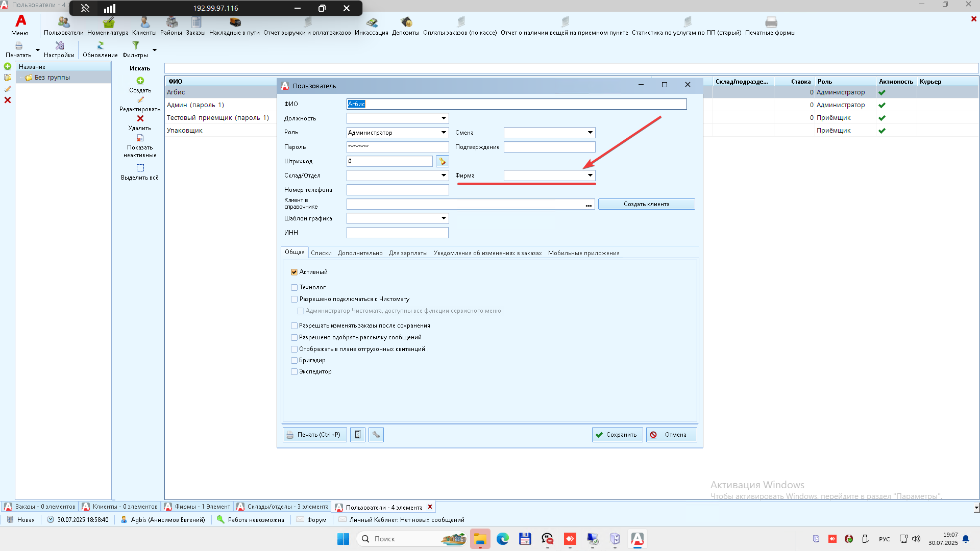Open the Пользователи toolbar icon
Viewport: 980px width, 551px height.
coord(63,22)
